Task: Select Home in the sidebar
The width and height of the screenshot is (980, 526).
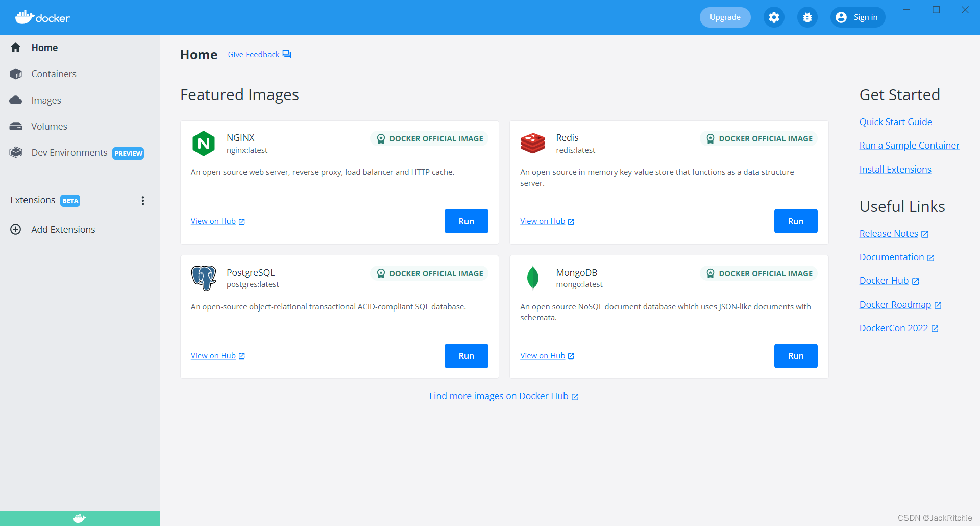Action: [45, 47]
